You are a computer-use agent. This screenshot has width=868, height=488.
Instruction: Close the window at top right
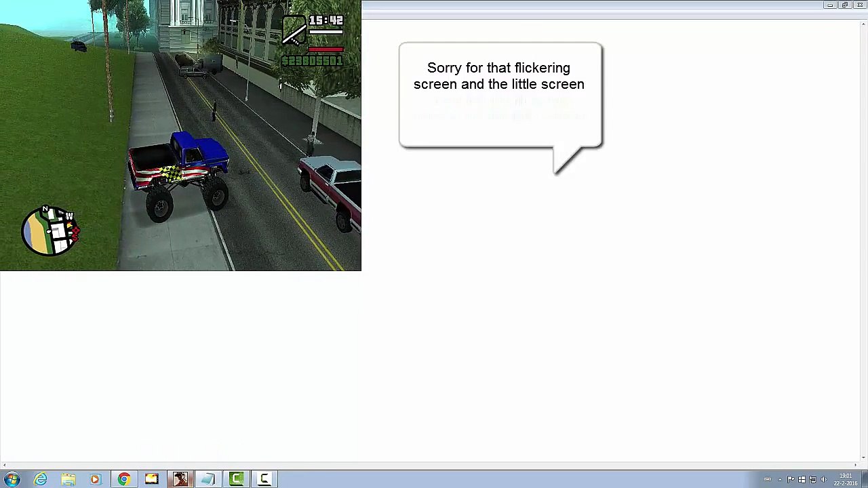tap(859, 5)
